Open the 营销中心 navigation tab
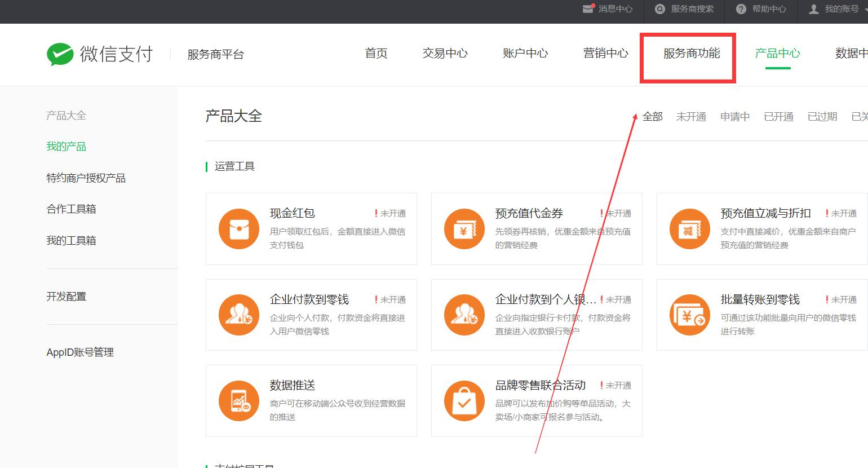The width and height of the screenshot is (868, 468). coord(606,53)
